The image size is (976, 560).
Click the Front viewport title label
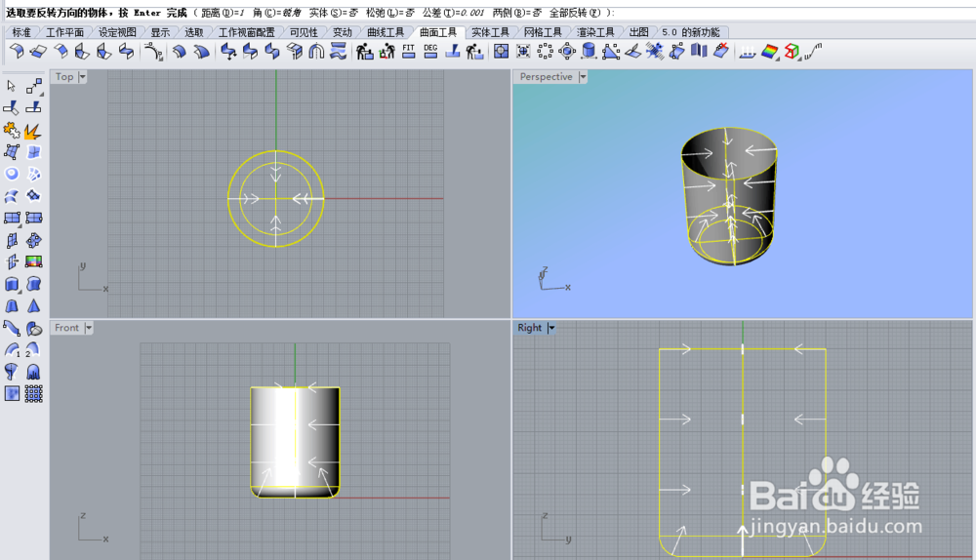66,327
